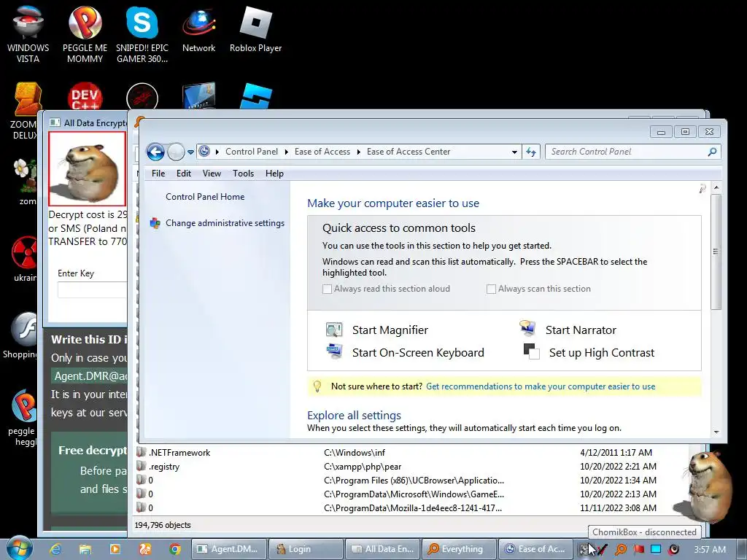This screenshot has height=560, width=747.
Task: Open the red radiation ukraine desktop icon
Action: pos(25,259)
